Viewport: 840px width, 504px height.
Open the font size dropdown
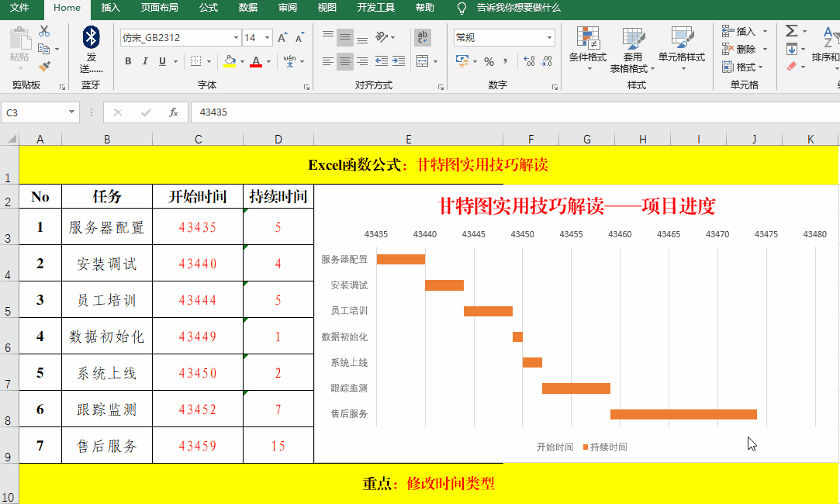tap(268, 38)
